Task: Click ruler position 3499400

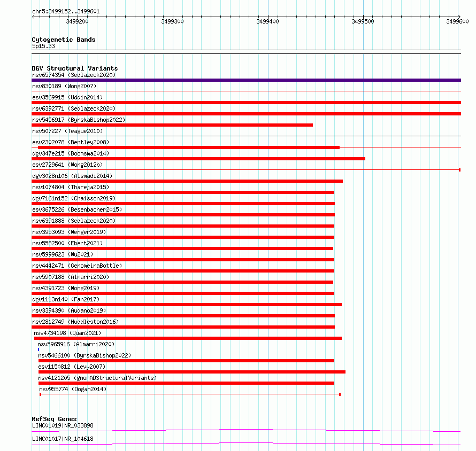Action: click(267, 21)
